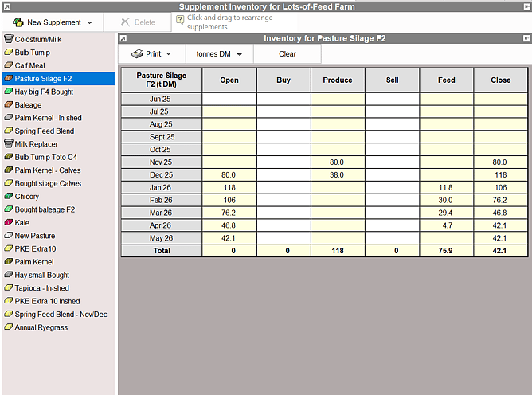Click the Baleage supplement icon
Viewport: 532px width, 395px height.
tap(9, 104)
